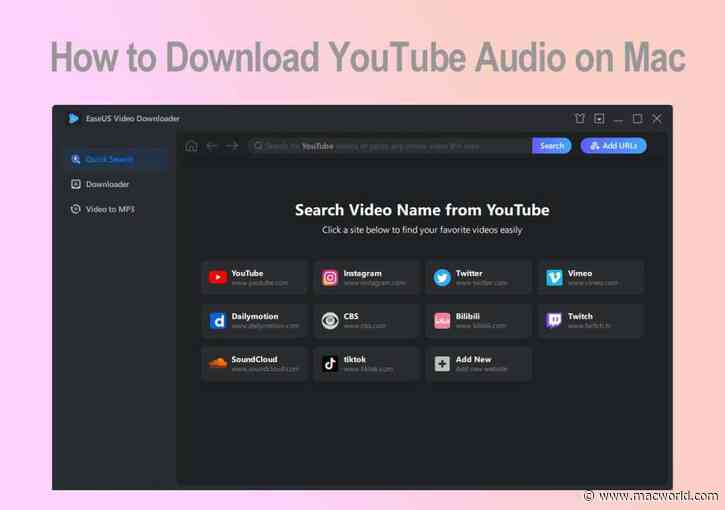The width and height of the screenshot is (725, 510).
Task: Focus the YouTube search input field
Action: (391, 146)
